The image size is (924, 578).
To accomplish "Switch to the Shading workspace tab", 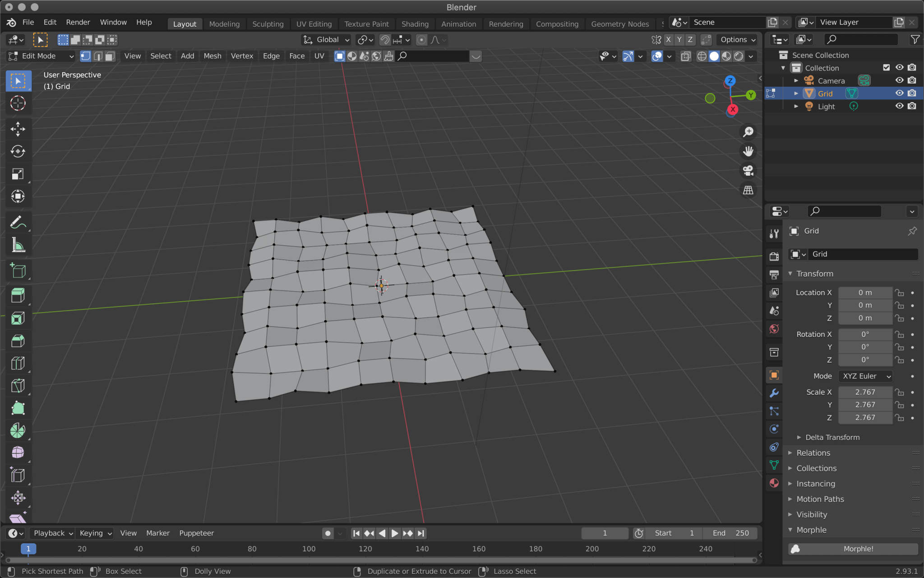I will 415,24.
